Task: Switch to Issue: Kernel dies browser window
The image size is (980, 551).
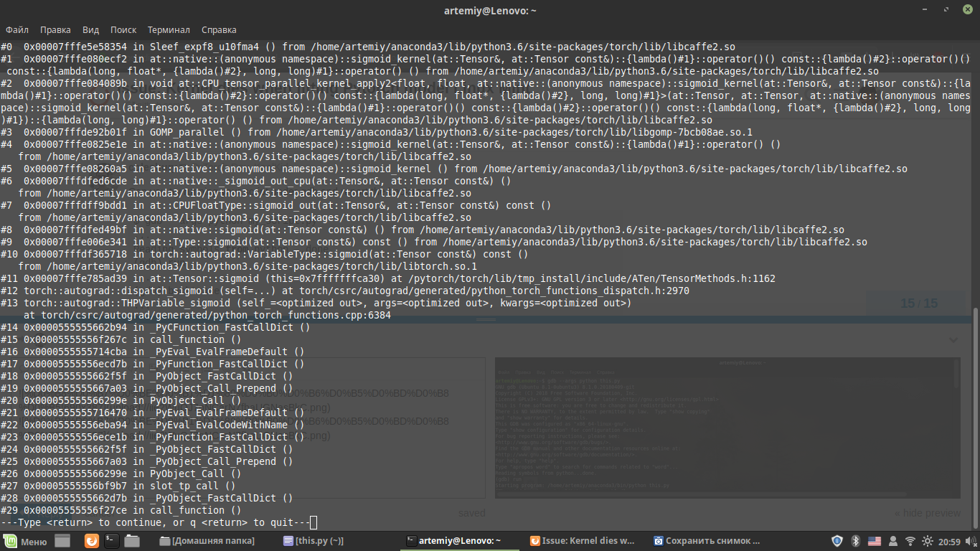Action: [x=583, y=541]
